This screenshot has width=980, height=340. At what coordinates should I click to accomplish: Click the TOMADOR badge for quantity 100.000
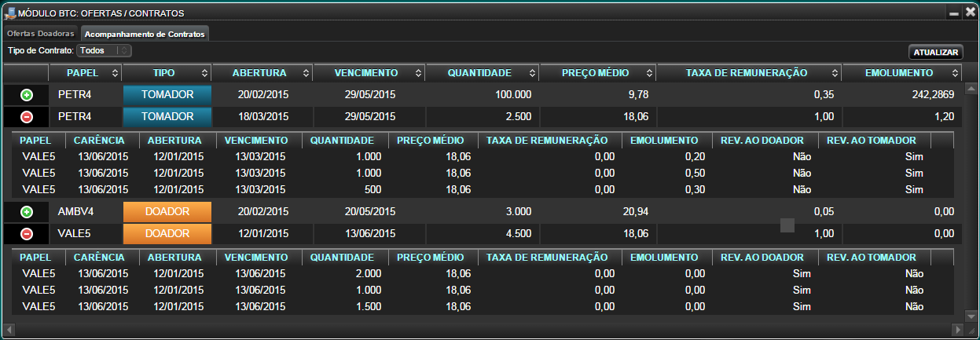(167, 95)
